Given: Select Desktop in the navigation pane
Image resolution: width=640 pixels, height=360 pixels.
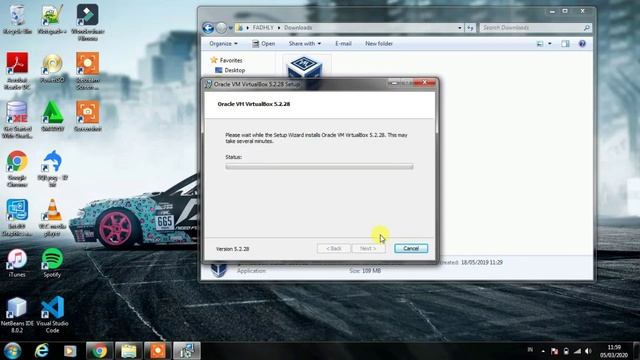Looking at the screenshot, I should (x=231, y=70).
